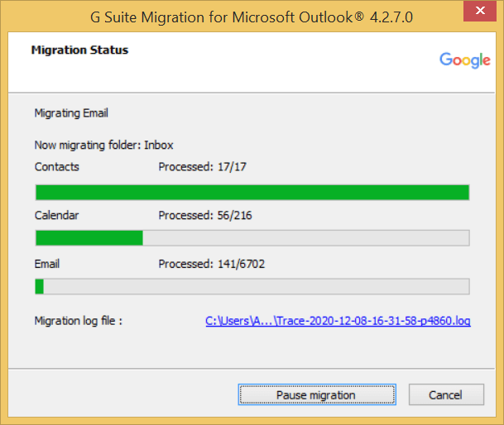Click the Google logo
The height and width of the screenshot is (425, 504).
pos(465,60)
